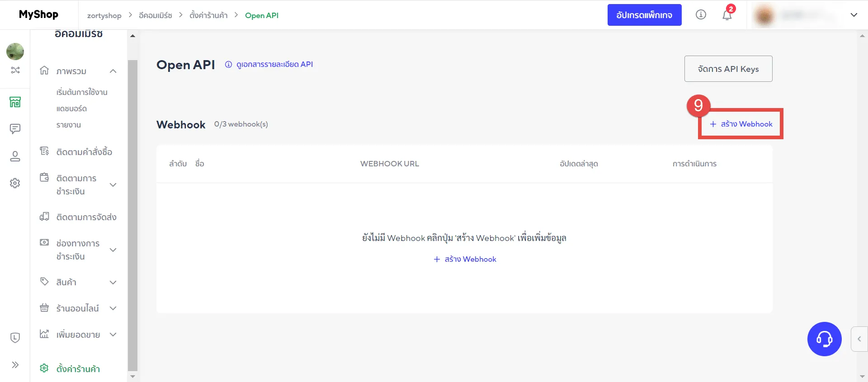Expand the left rail with double-arrow icon
868x382 pixels.
click(15, 365)
